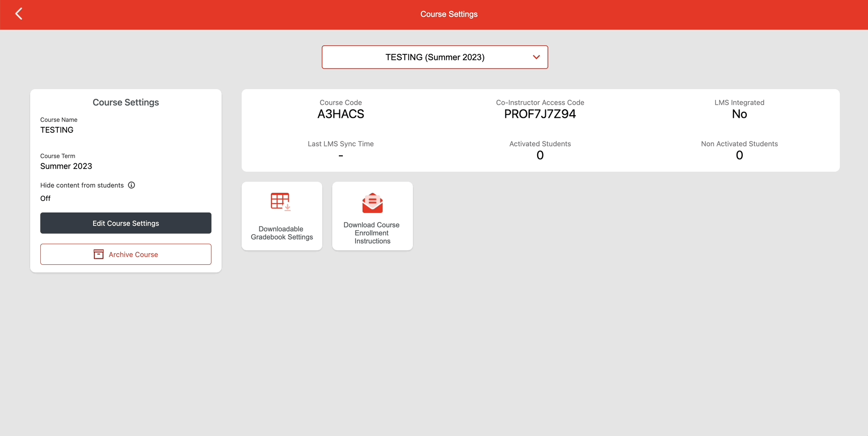868x436 pixels.
Task: Click co-instructor access code PROF7J7Z94
Action: click(540, 114)
